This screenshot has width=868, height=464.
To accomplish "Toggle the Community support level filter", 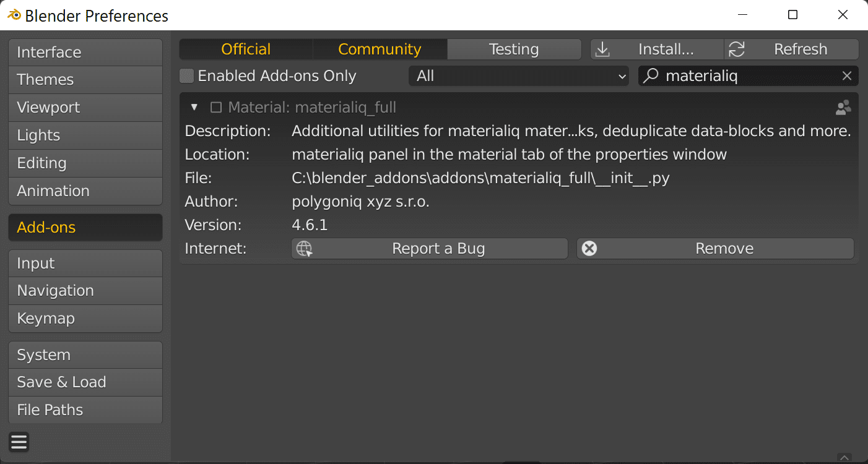I will point(380,49).
